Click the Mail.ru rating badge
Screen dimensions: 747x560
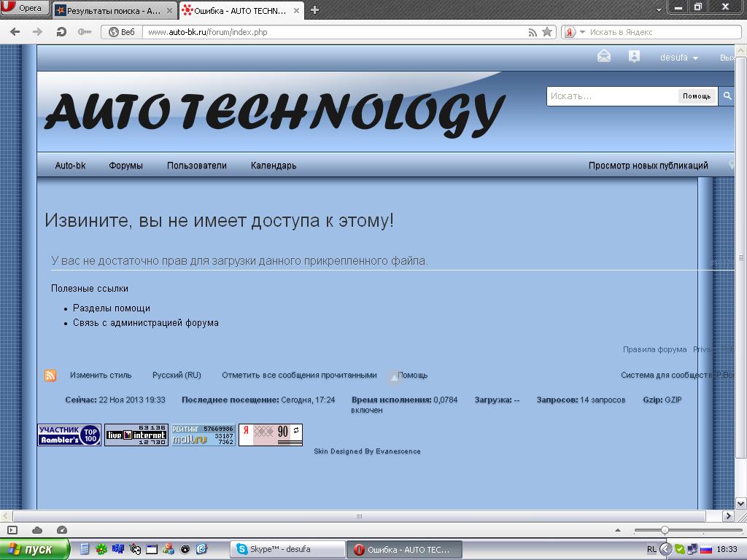coord(204,435)
